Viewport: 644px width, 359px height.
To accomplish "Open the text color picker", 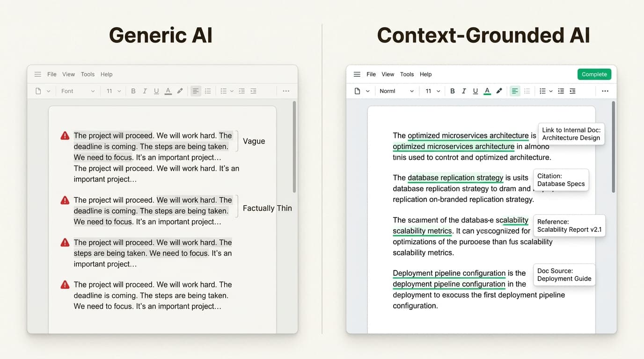I will pos(168,91).
